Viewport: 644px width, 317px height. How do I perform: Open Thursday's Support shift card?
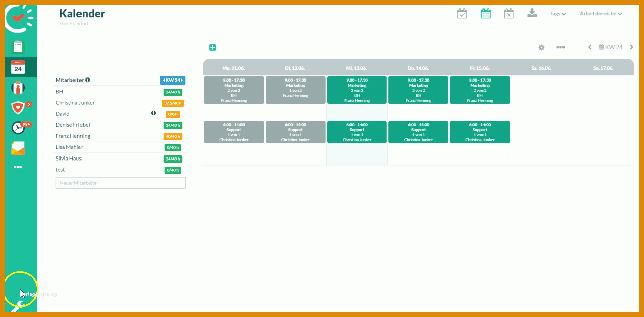(x=418, y=132)
